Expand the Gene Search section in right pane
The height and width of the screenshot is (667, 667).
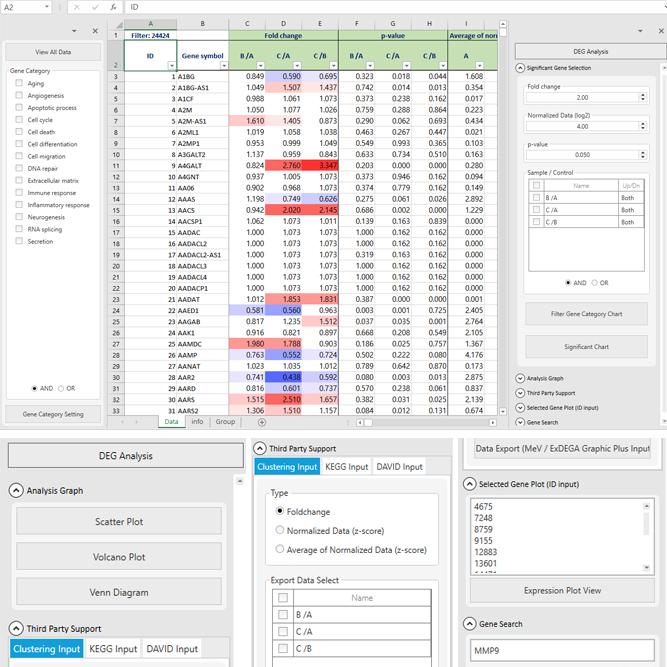pyautogui.click(x=520, y=422)
